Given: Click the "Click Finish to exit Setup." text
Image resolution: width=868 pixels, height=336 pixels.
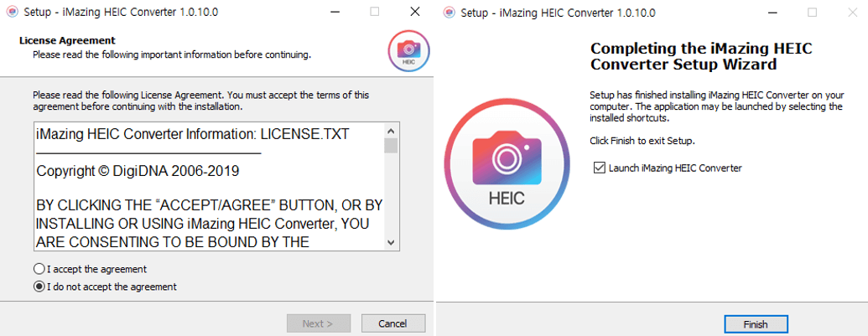Looking at the screenshot, I should 642,141.
